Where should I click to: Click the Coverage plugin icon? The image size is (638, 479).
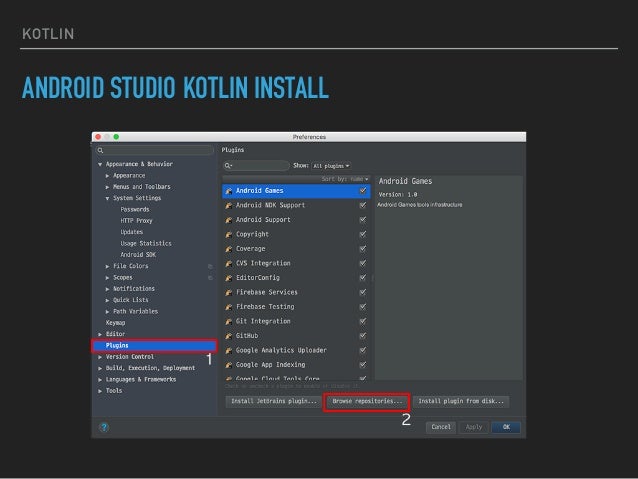point(229,249)
